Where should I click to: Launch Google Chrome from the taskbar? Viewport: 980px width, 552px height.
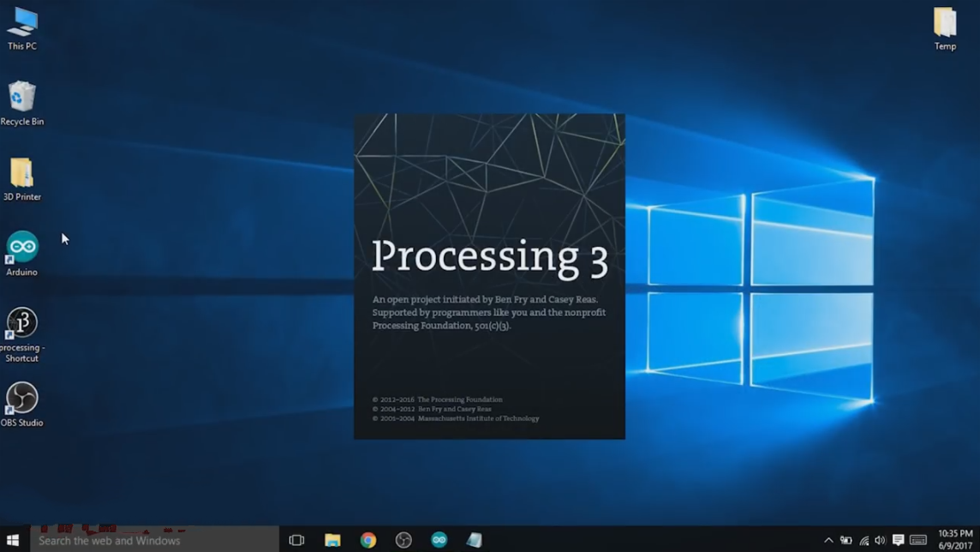pos(368,540)
